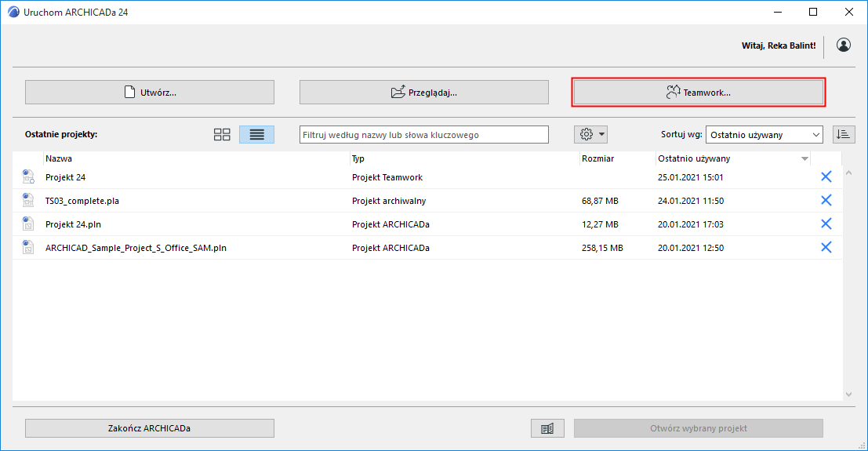This screenshot has width=868, height=451.
Task: Switch to list view
Action: (x=257, y=135)
